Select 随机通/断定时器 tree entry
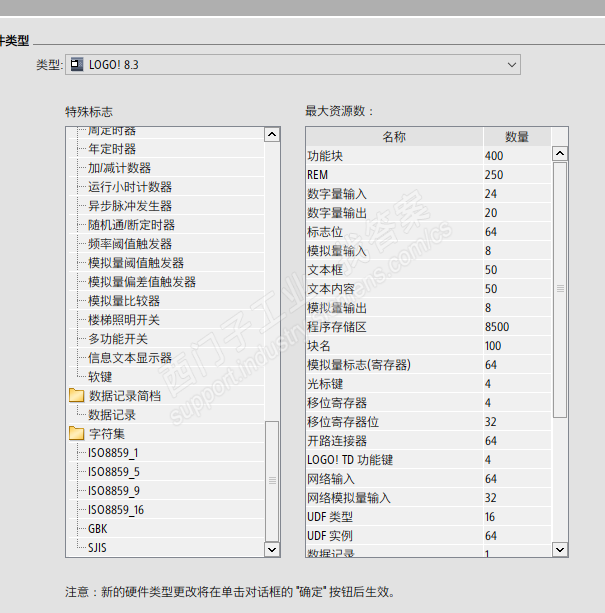This screenshot has width=605, height=613. [x=131, y=225]
